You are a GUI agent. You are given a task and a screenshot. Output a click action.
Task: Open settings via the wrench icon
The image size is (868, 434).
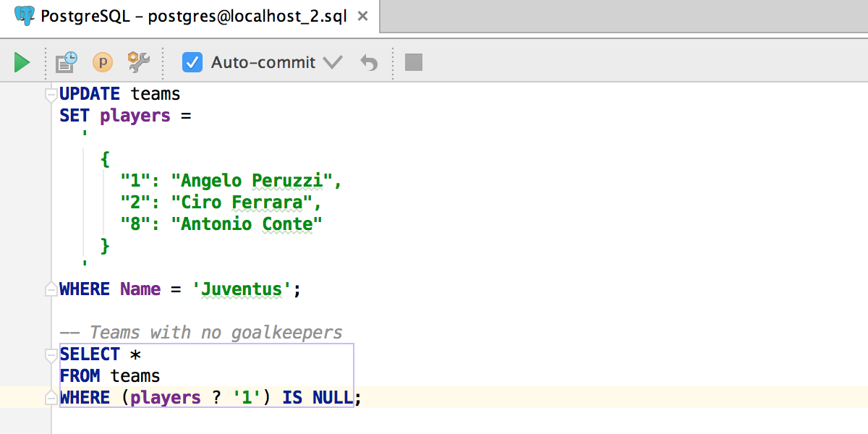click(x=138, y=62)
